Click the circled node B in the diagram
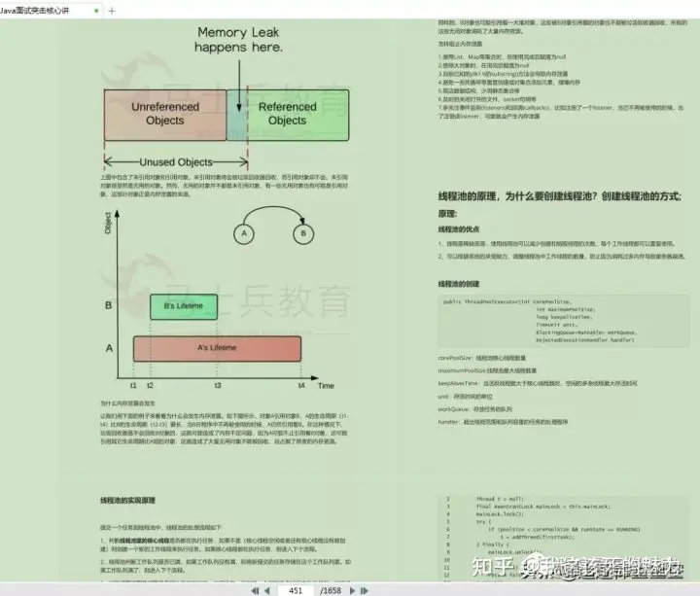Image resolution: width=700 pixels, height=596 pixels. [x=303, y=233]
